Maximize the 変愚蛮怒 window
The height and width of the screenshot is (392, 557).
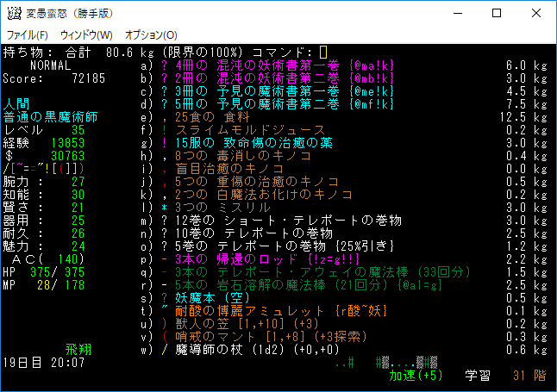coord(497,13)
